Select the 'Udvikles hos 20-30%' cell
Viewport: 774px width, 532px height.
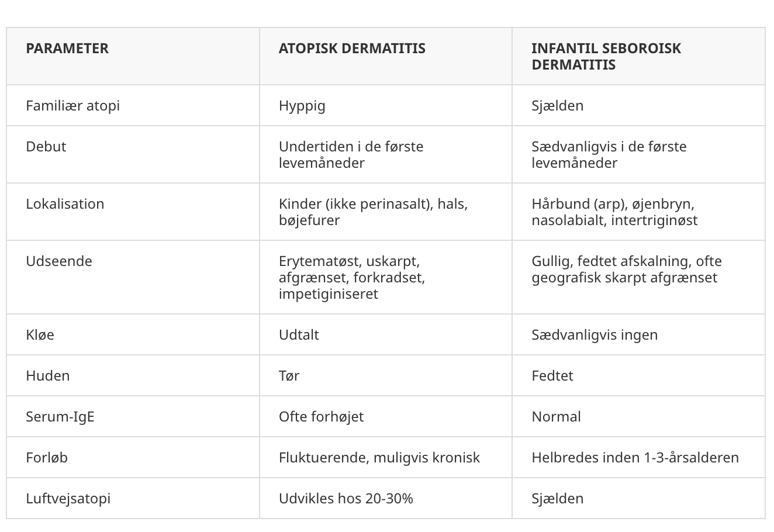coord(345,498)
